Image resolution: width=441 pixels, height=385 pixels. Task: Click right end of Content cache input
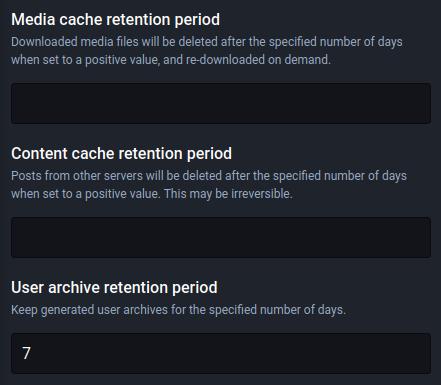(422, 237)
